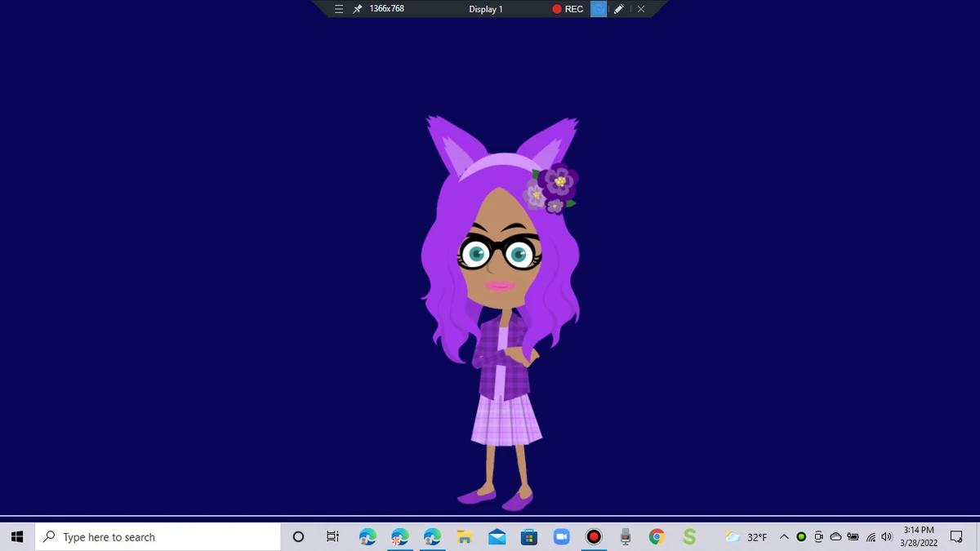Open the Windows Start menu
Image resolution: width=980 pixels, height=551 pixels.
[16, 537]
